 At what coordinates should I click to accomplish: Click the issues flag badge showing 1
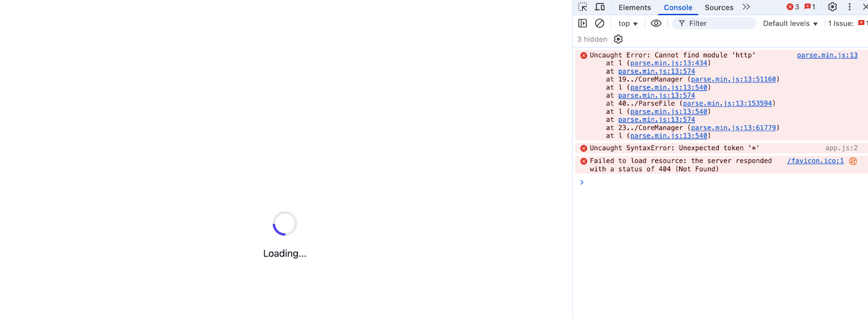point(810,7)
